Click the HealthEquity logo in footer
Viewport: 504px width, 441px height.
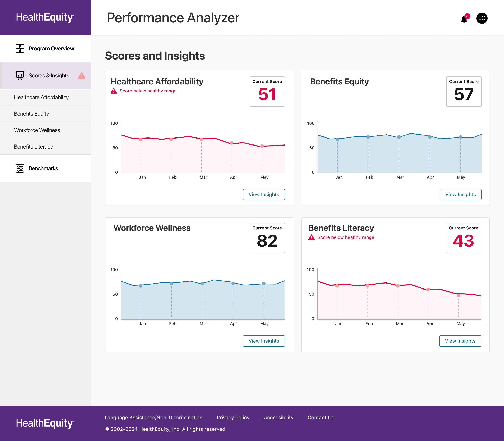[x=45, y=423]
